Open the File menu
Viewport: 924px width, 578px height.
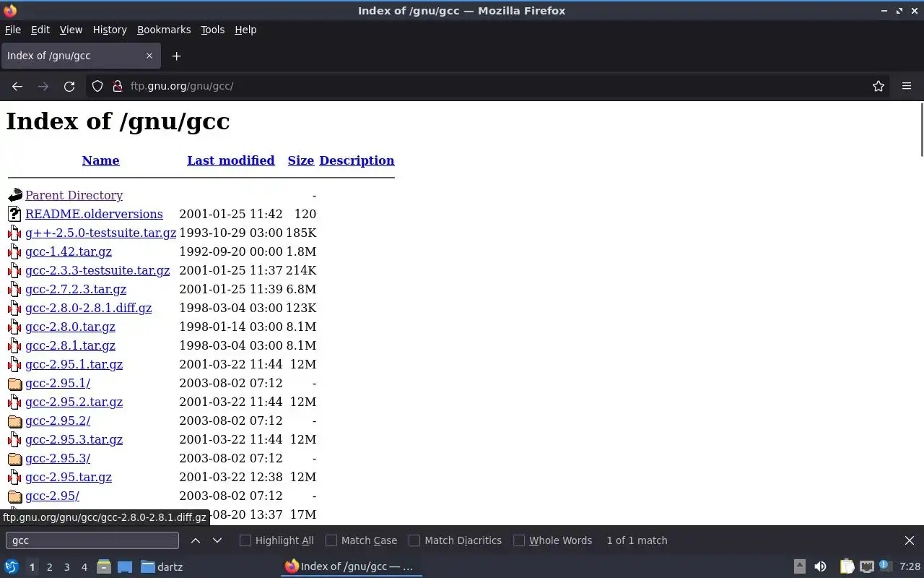click(x=13, y=30)
